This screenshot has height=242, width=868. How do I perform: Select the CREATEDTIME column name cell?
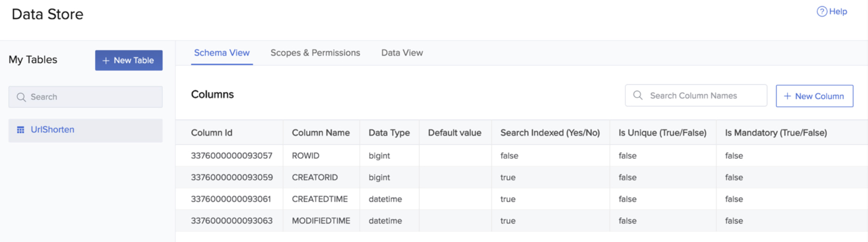(320, 199)
